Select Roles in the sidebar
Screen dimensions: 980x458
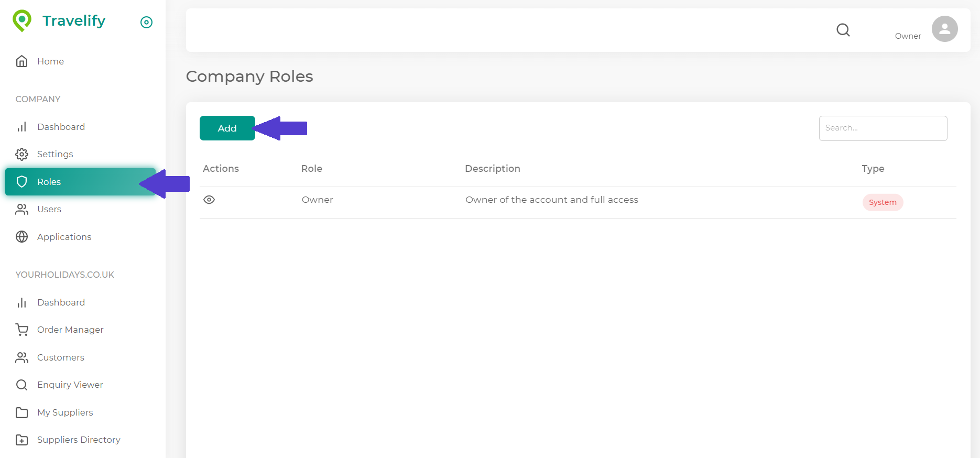(49, 182)
